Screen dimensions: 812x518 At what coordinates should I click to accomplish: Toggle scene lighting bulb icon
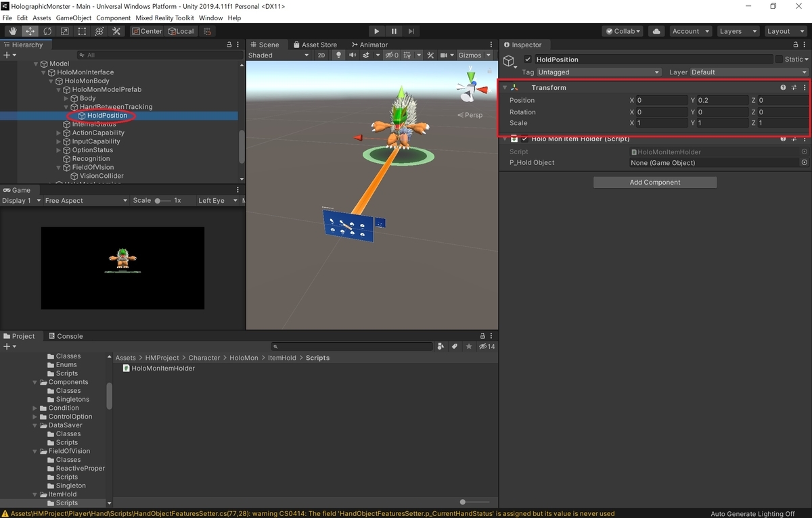pyautogui.click(x=338, y=55)
